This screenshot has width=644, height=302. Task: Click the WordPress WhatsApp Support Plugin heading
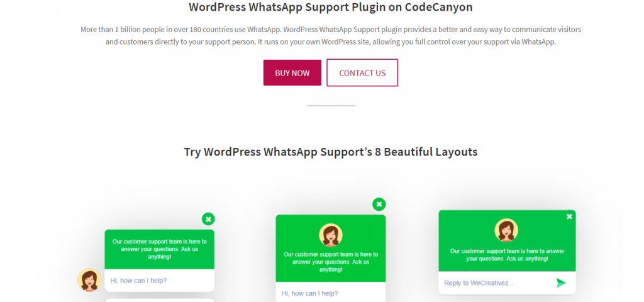331,7
